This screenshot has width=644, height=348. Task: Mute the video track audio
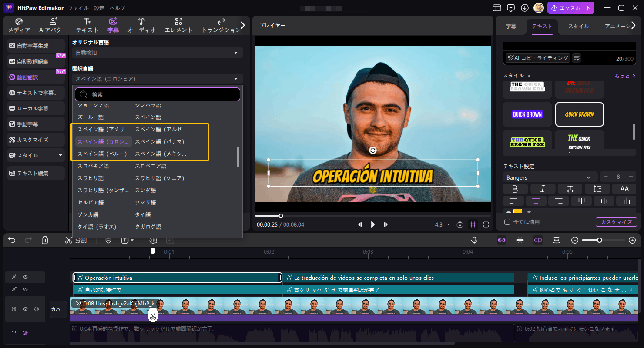click(36, 309)
